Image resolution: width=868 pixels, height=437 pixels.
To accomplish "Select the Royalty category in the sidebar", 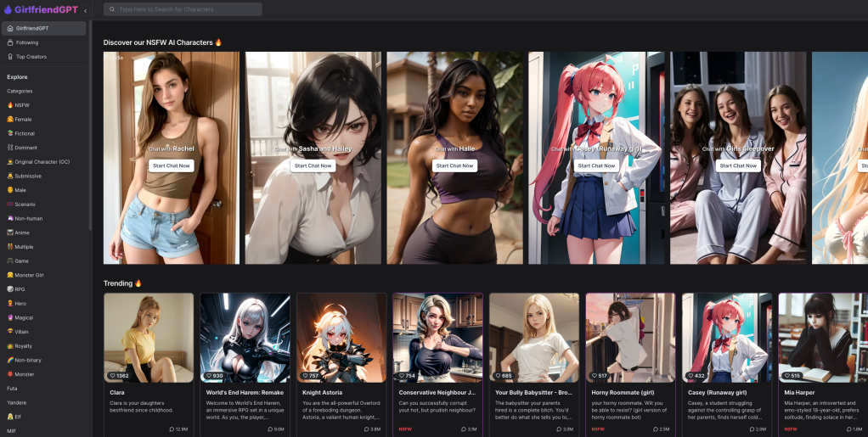I will click(24, 345).
